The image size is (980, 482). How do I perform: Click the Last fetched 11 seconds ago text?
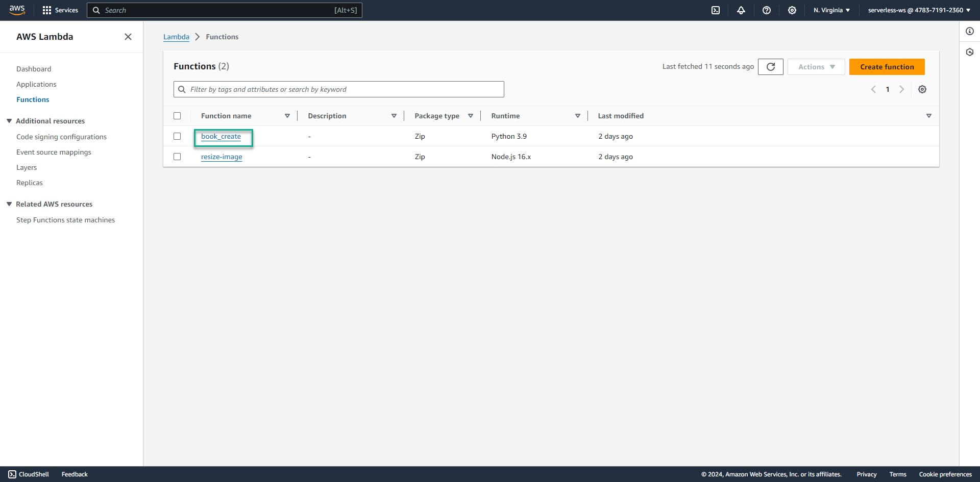pos(708,67)
